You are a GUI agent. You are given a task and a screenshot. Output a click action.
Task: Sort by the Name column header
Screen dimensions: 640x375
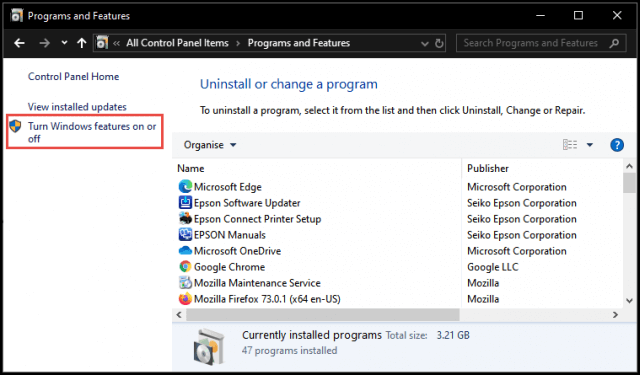coord(191,169)
